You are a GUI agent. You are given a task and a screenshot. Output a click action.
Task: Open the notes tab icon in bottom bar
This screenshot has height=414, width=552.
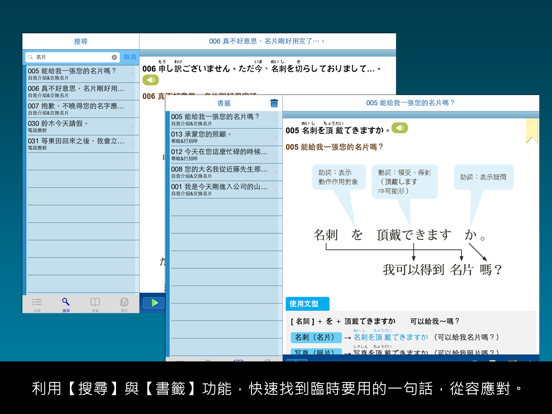click(x=124, y=303)
